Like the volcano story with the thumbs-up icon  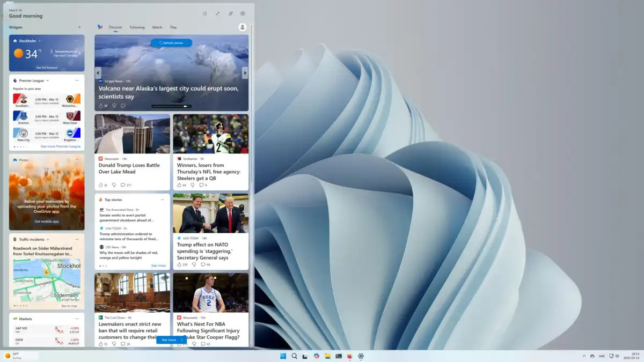101,105
